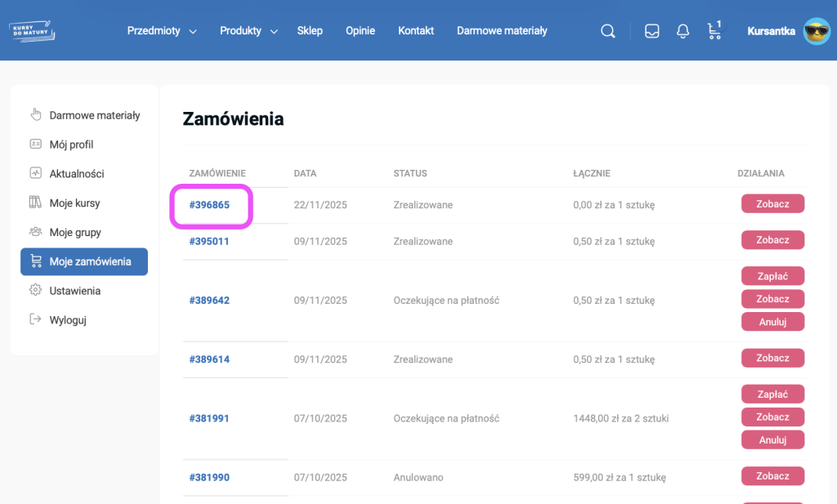Viewport: 837px width, 504px height.
Task: Expand the Przedmioty dropdown menu
Action: point(162,31)
